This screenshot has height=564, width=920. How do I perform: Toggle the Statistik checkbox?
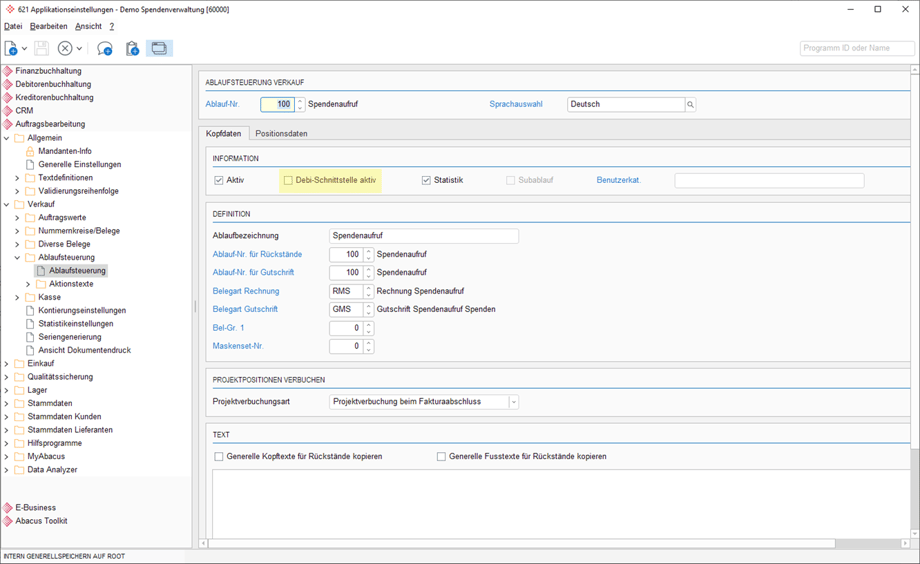[x=426, y=180]
